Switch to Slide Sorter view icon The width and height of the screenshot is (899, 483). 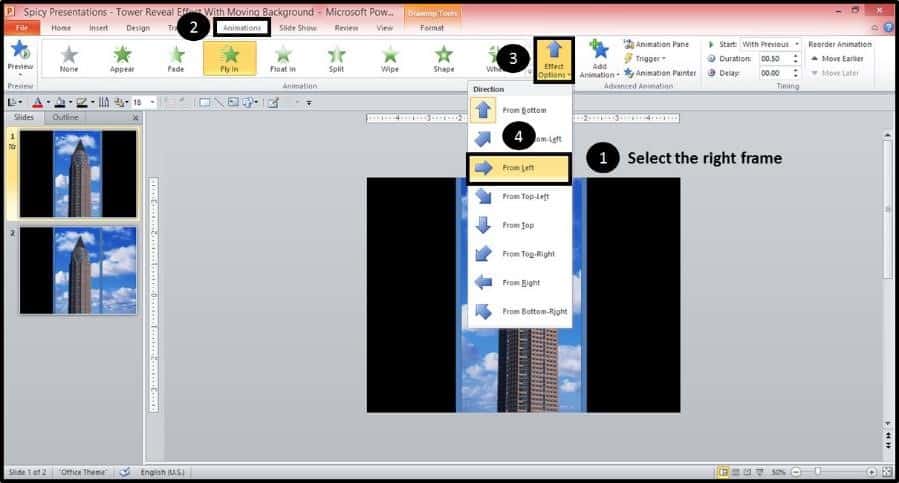coord(736,472)
